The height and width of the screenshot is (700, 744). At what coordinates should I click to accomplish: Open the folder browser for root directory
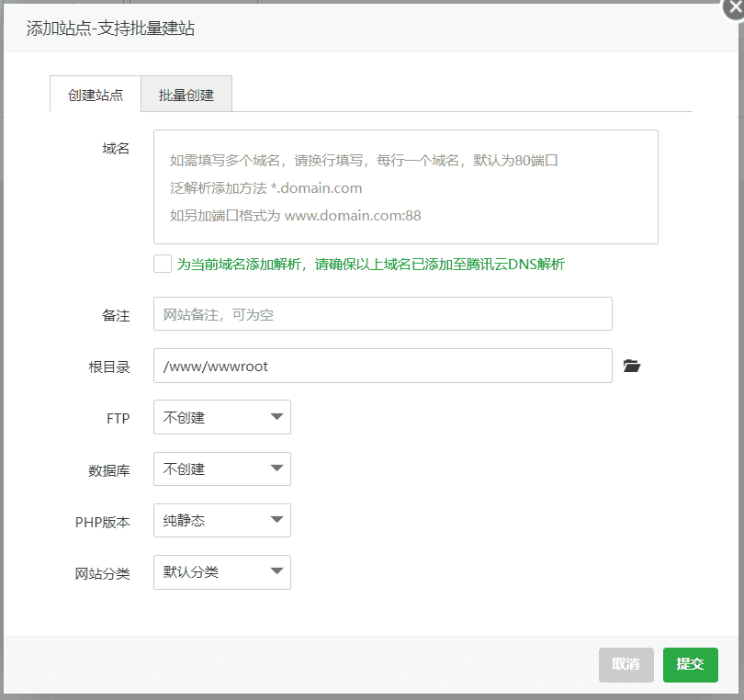pyautogui.click(x=631, y=365)
